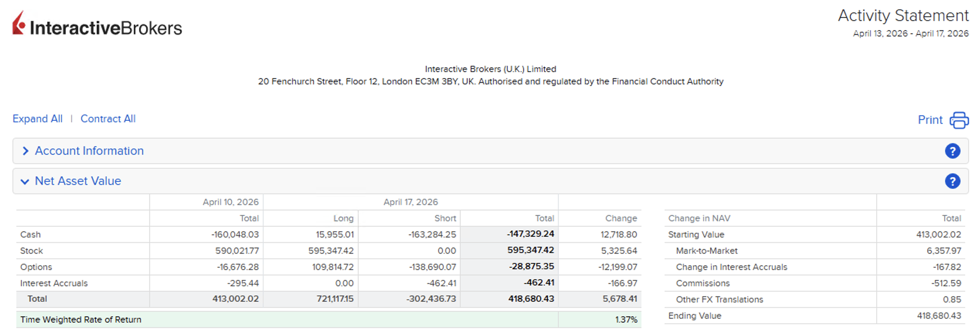980x335 pixels.
Task: Open help for Net Asset Value section
Action: point(952,181)
